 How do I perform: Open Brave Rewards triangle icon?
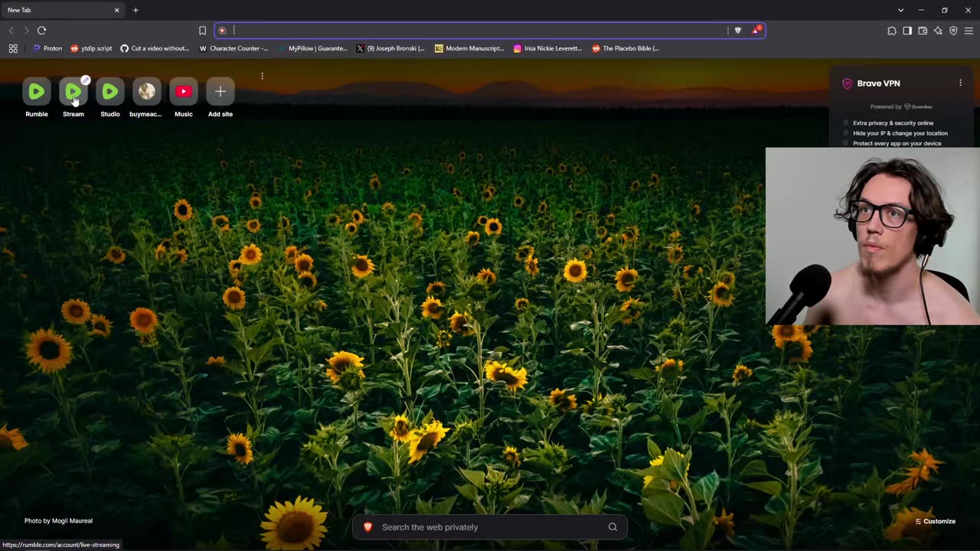756,30
